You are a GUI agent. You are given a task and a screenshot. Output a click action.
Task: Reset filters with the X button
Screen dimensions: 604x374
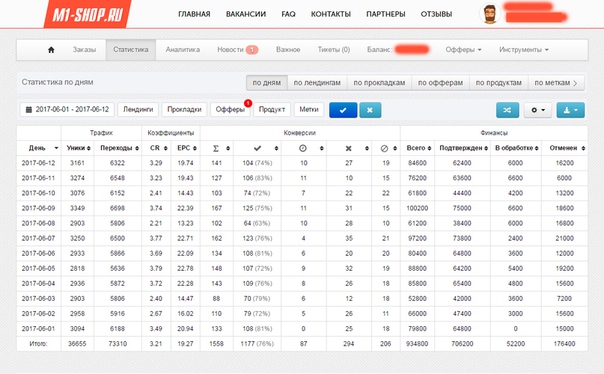(x=370, y=110)
